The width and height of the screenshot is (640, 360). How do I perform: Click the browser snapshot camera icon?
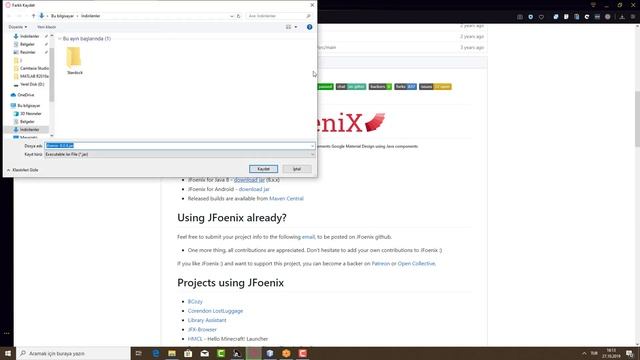click(x=520, y=17)
